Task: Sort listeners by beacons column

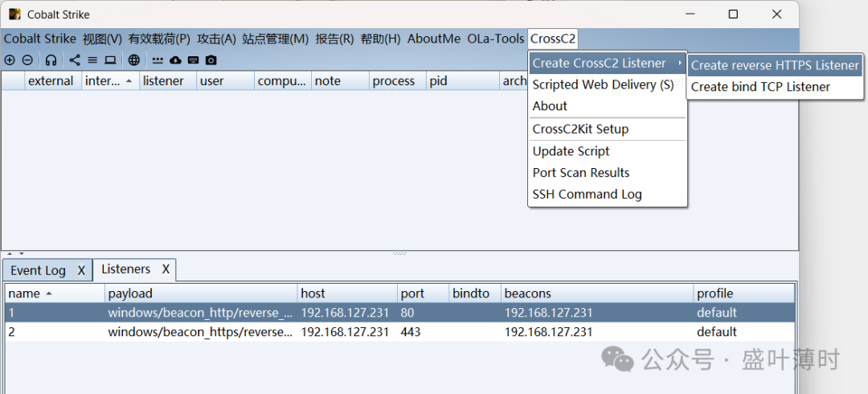Action: 597,293
